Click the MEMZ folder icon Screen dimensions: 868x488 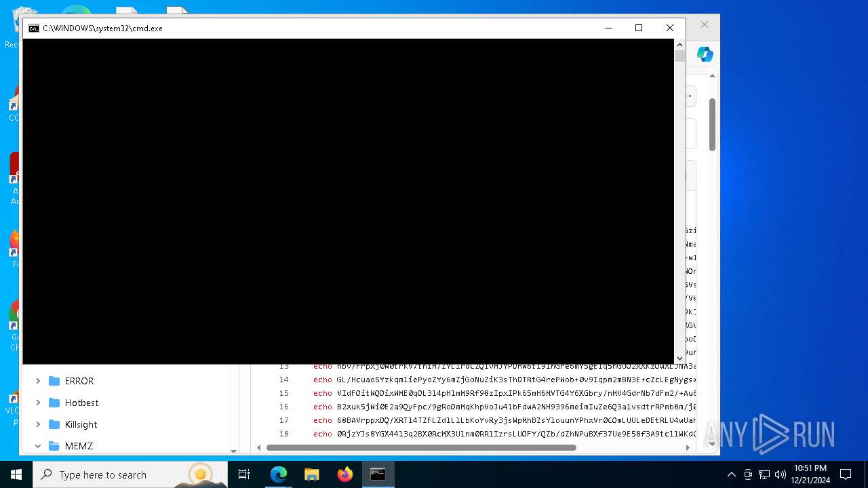(54, 446)
